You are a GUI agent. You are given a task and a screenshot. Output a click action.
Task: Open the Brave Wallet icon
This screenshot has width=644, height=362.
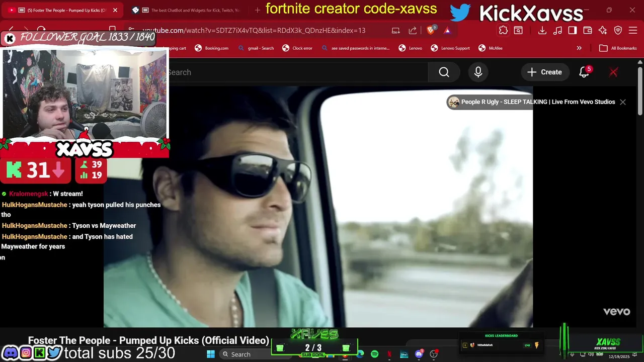tap(588, 30)
